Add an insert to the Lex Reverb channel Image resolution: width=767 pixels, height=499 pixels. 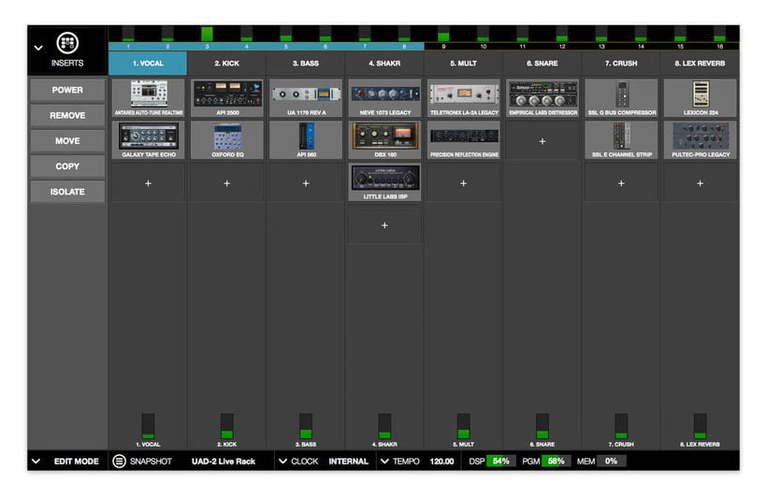(700, 183)
